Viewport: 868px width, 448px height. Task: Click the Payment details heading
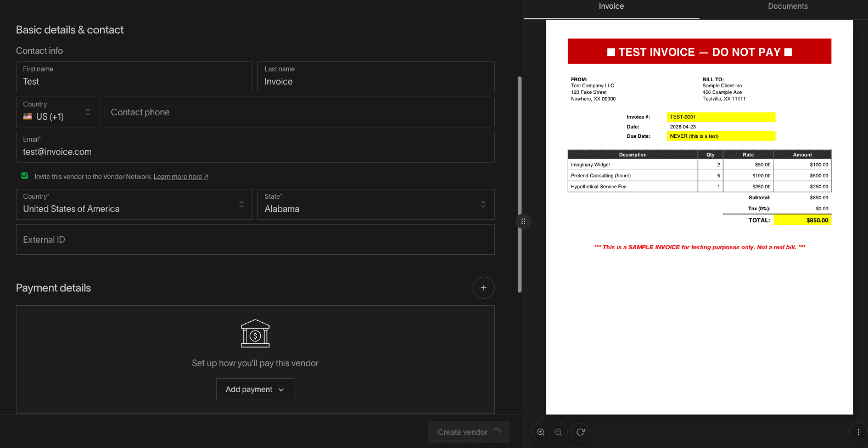pyautogui.click(x=53, y=288)
